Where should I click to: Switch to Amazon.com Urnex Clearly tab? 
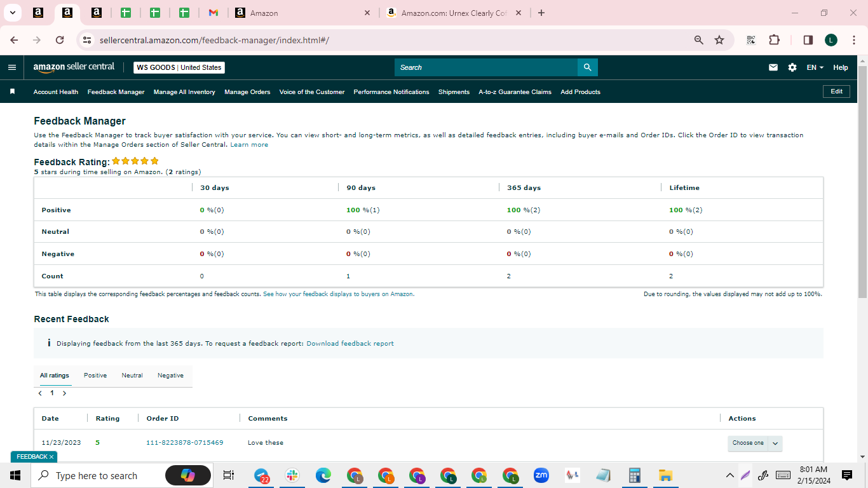[x=454, y=13]
